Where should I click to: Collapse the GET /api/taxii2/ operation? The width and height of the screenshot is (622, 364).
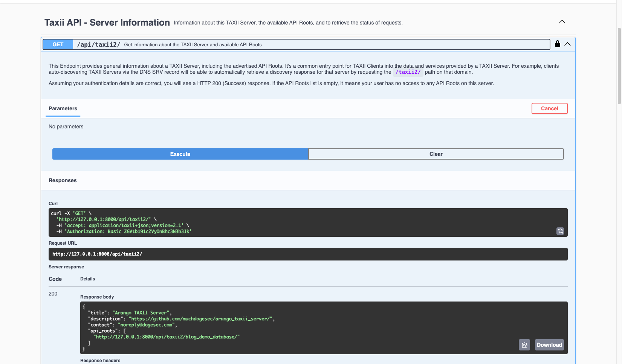[567, 44]
